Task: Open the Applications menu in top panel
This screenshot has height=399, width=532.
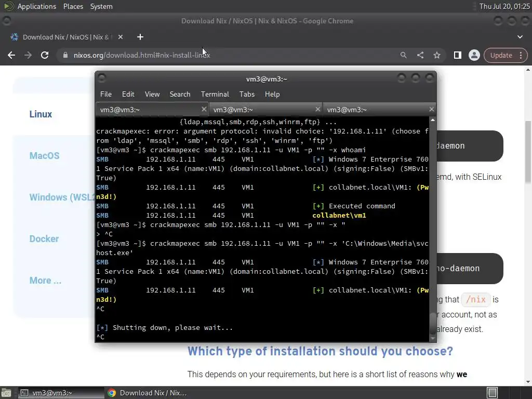Action: click(x=37, y=6)
